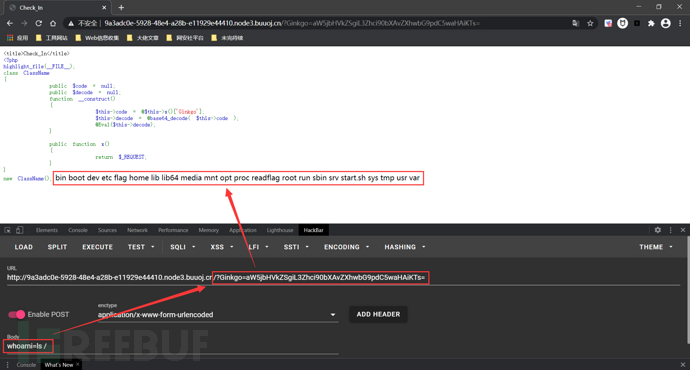The image size is (690, 370).
Task: Close the DevTools panel
Action: pos(683,230)
